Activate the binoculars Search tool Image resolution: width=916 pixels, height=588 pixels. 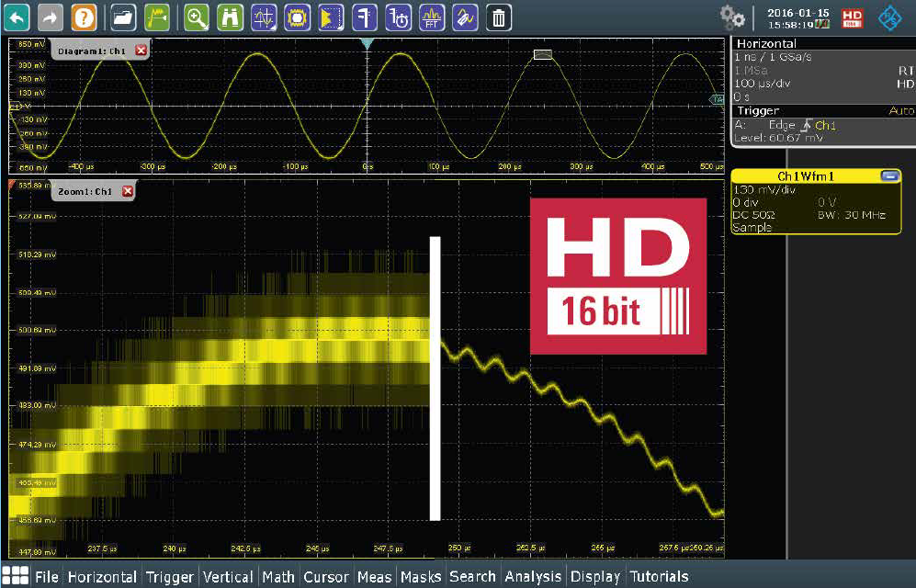pos(229,17)
